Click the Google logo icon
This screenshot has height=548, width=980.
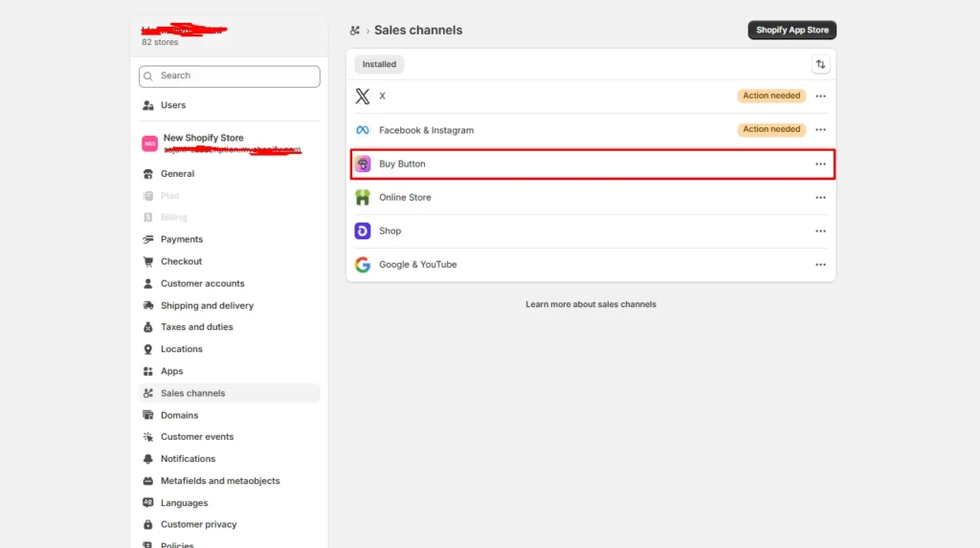point(363,264)
